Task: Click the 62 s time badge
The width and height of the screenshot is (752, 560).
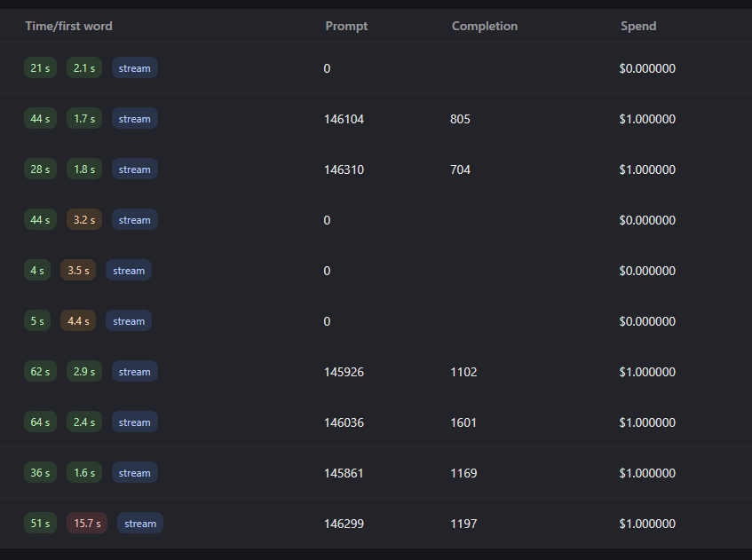Action: pos(40,372)
